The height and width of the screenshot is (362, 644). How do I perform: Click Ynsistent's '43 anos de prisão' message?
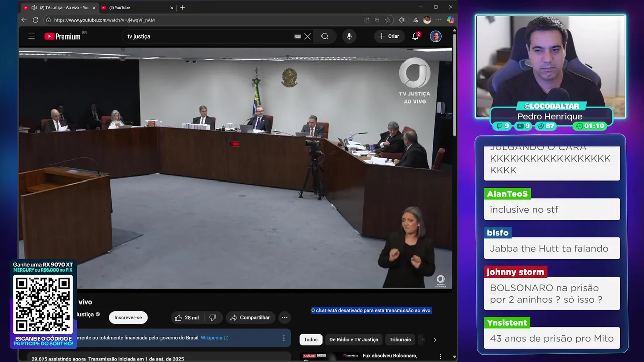pos(551,338)
